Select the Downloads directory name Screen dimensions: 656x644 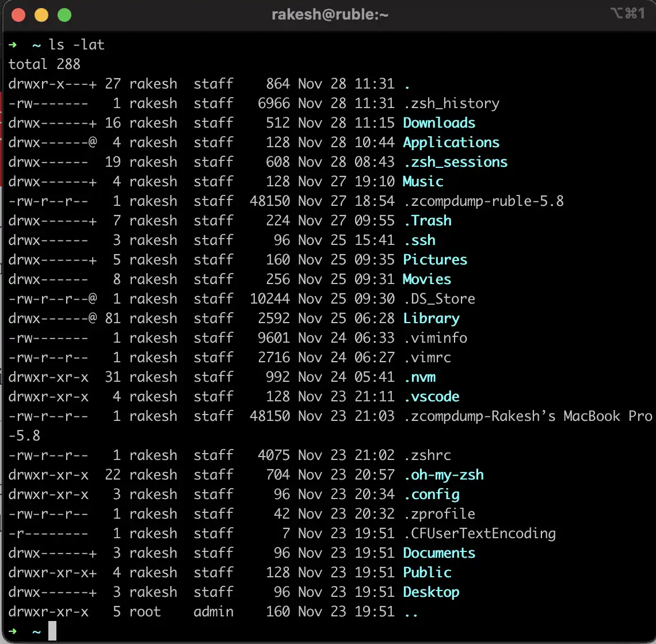coord(439,123)
